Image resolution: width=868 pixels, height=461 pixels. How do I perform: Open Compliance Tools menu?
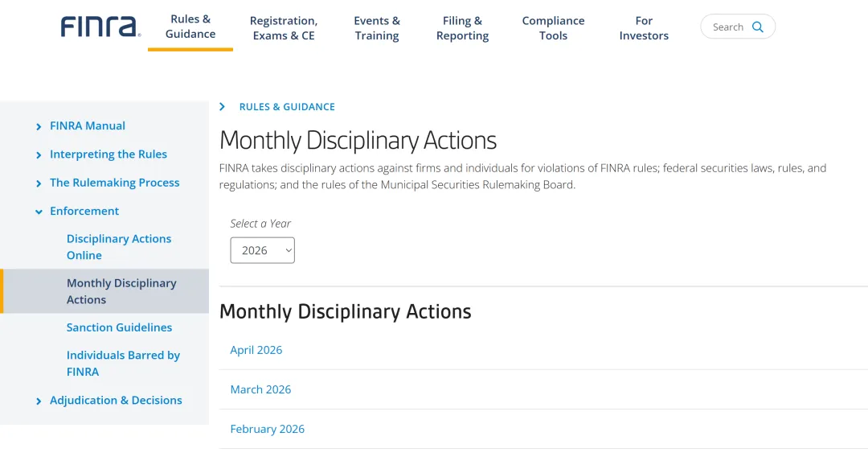(x=553, y=28)
